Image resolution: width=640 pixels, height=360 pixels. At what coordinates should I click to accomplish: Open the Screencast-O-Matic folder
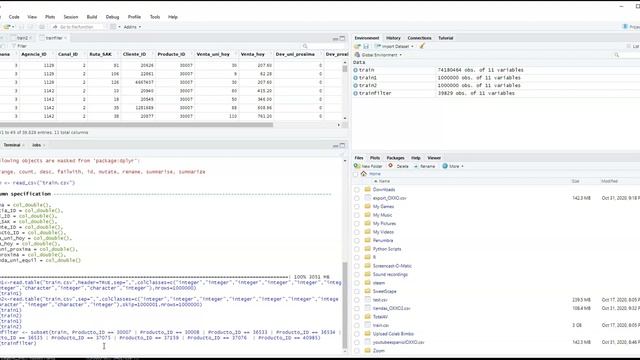392,266
